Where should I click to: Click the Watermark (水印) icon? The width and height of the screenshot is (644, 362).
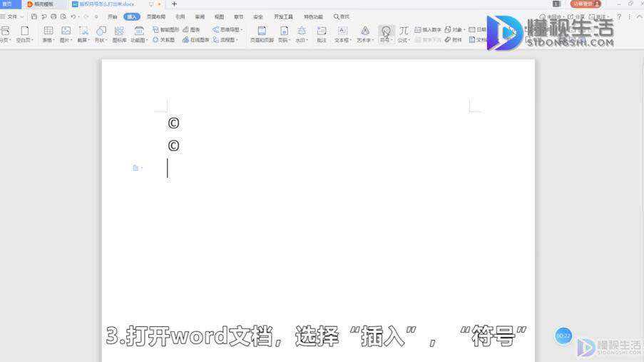coord(302,34)
